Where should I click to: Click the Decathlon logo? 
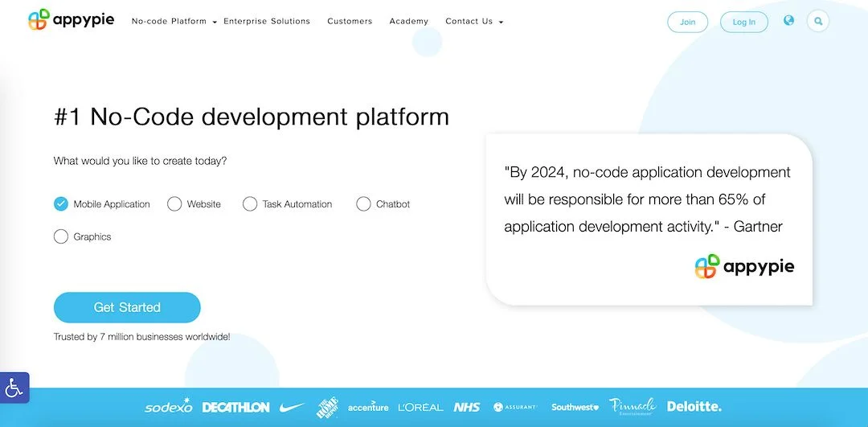click(x=235, y=407)
